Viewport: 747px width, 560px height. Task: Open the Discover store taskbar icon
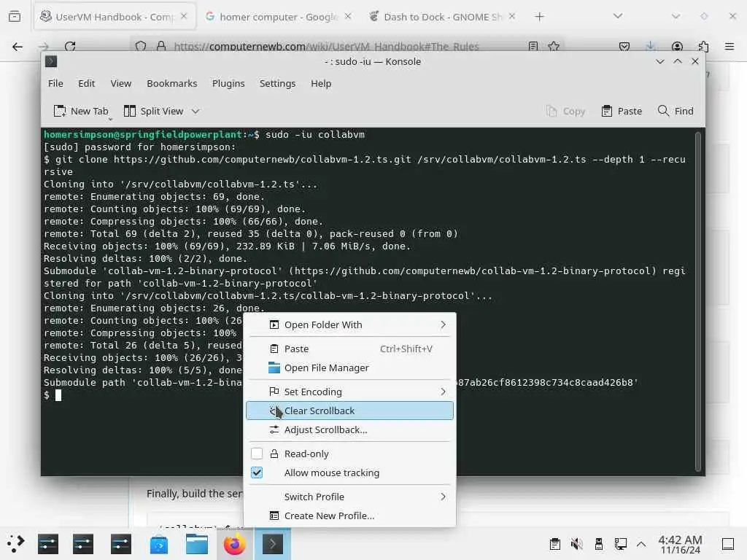point(158,544)
